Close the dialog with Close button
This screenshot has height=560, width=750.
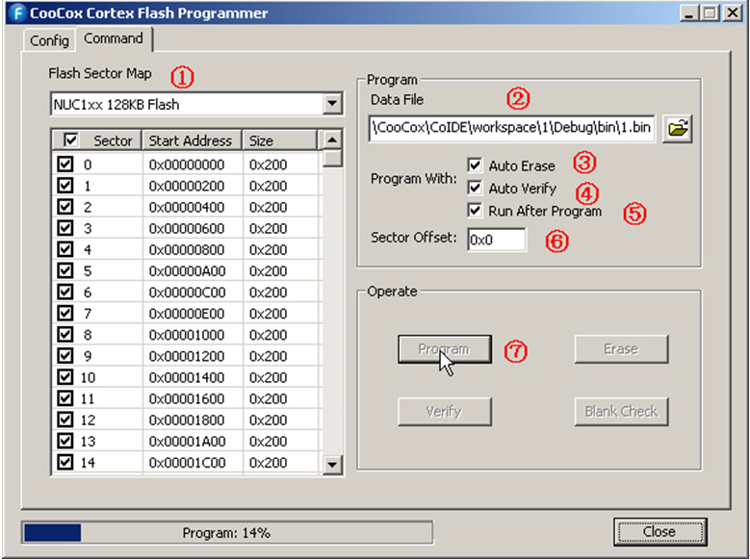(x=659, y=532)
